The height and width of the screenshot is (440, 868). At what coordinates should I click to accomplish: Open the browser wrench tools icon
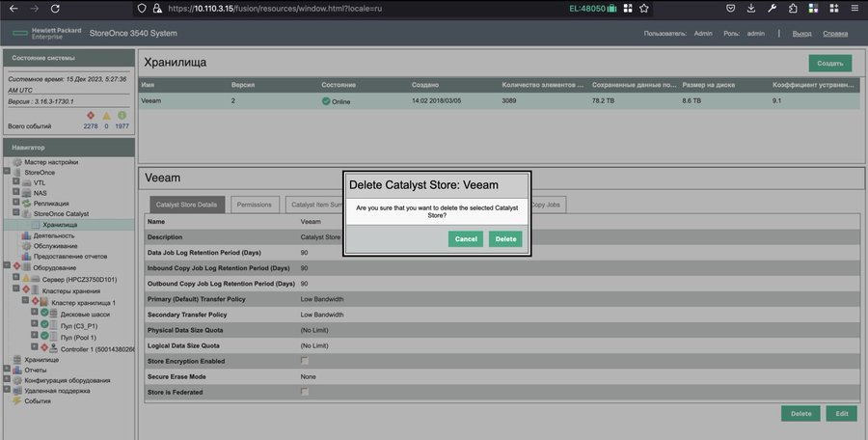point(772,9)
